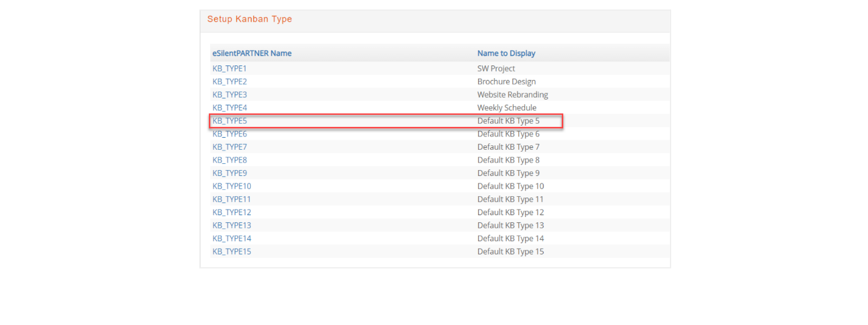Select the KB_TYPE3 entry

tap(230, 95)
